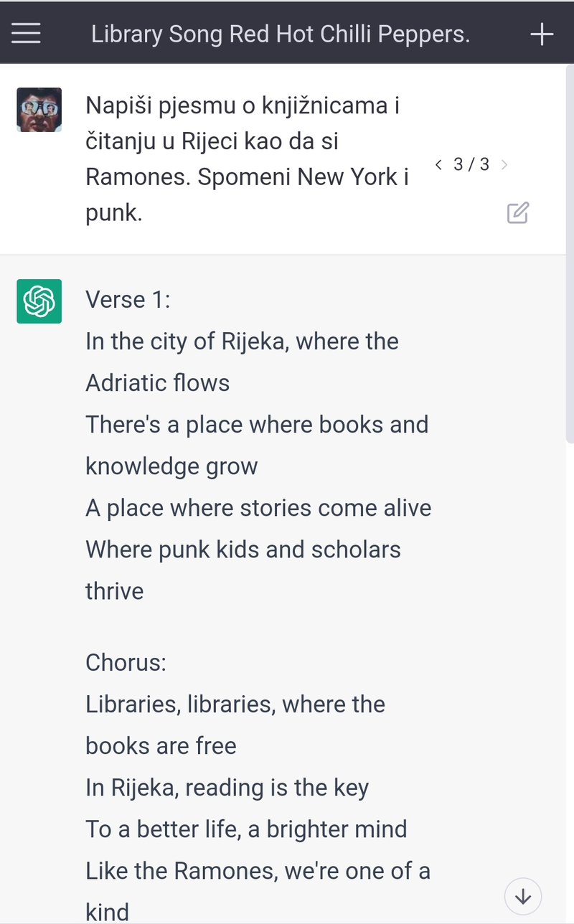Click chat title Library Song Red Hot Chilli Peppers
This screenshot has height=924, width=574.
281,34
